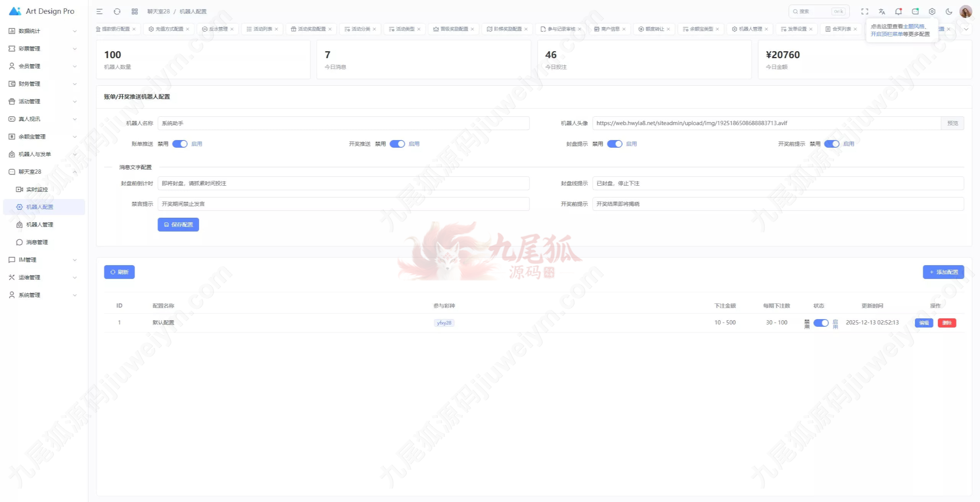Open the notifications bell icon
Image resolution: width=980 pixels, height=502 pixels.
[898, 11]
